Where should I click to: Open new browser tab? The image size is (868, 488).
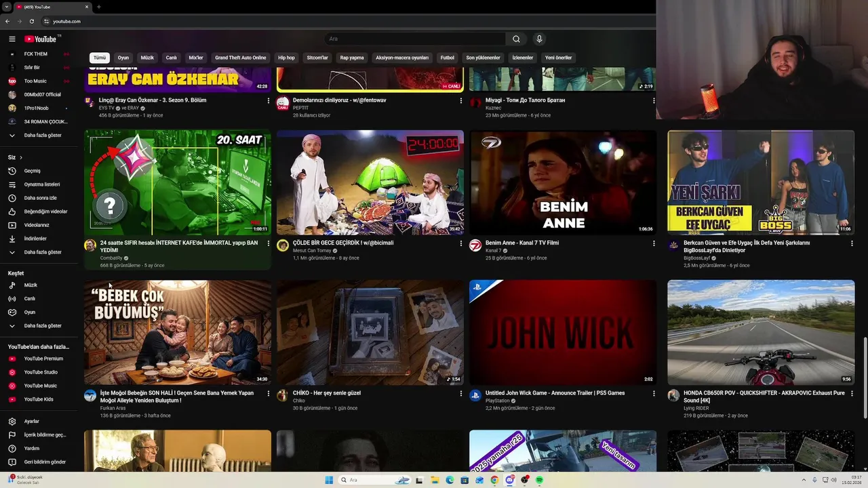coord(99,7)
